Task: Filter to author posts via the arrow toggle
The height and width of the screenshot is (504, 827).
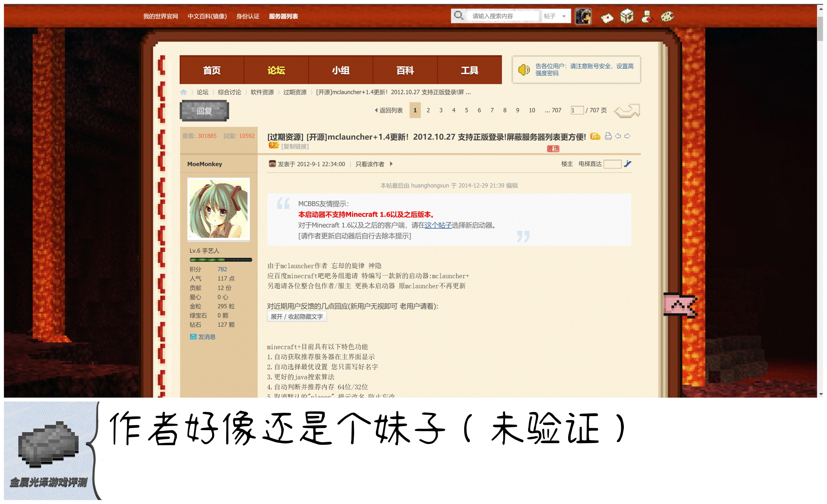Action: tap(392, 164)
